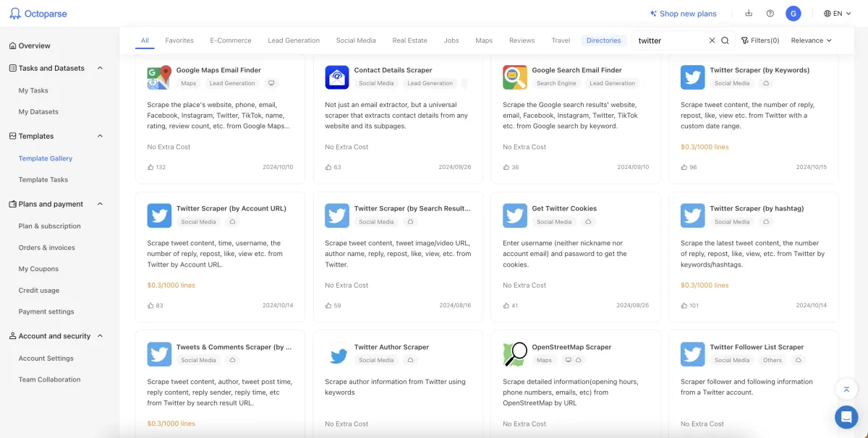Select the Travel category tab

tap(561, 40)
